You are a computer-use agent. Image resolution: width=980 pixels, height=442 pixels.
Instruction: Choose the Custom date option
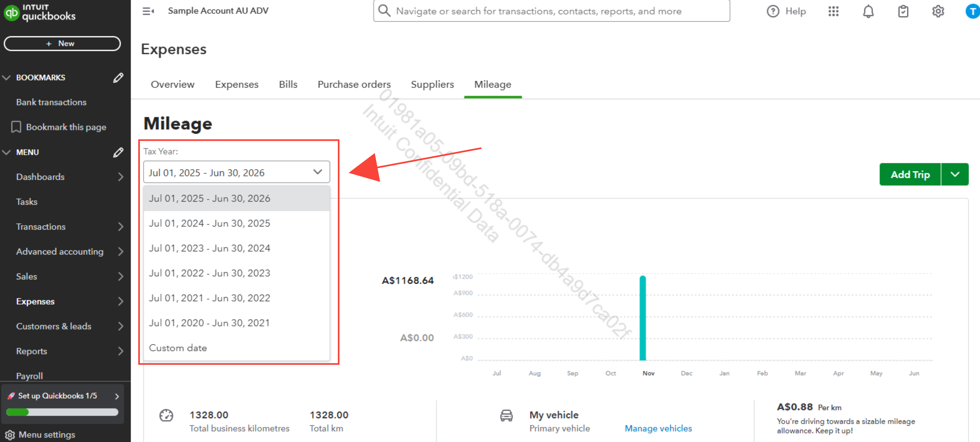click(178, 348)
